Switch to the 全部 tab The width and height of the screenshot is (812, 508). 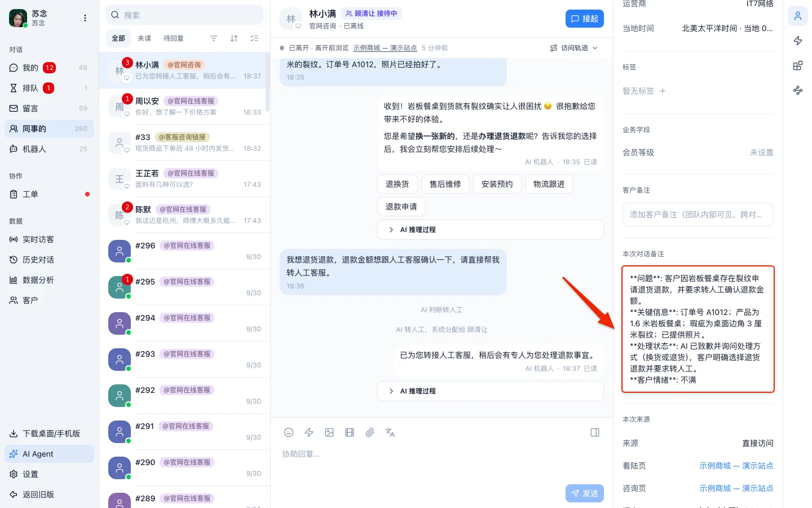coord(118,38)
